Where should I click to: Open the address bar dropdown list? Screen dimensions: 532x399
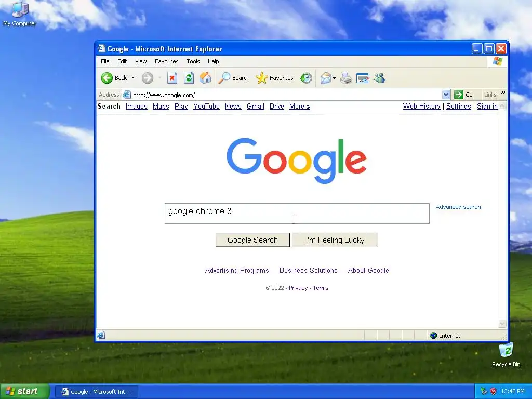(446, 95)
